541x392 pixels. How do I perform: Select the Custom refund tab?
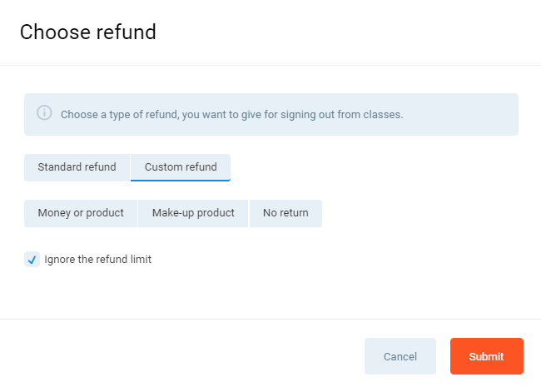[x=181, y=167]
